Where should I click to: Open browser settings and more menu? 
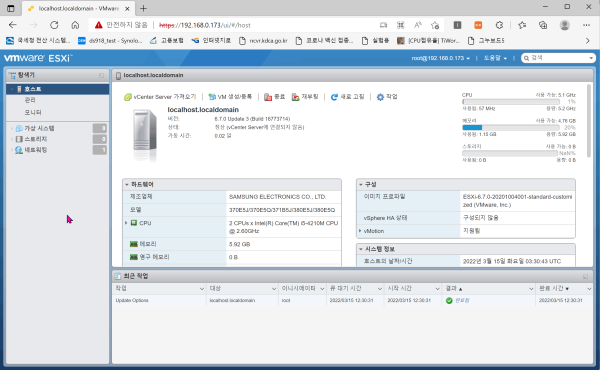pyautogui.click(x=586, y=25)
